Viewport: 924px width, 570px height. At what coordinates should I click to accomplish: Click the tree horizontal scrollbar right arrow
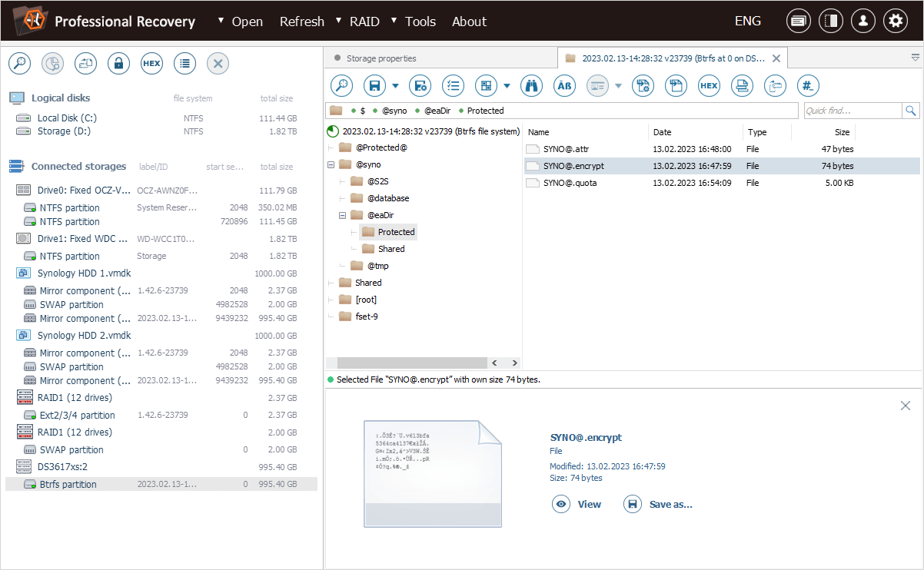pos(514,363)
